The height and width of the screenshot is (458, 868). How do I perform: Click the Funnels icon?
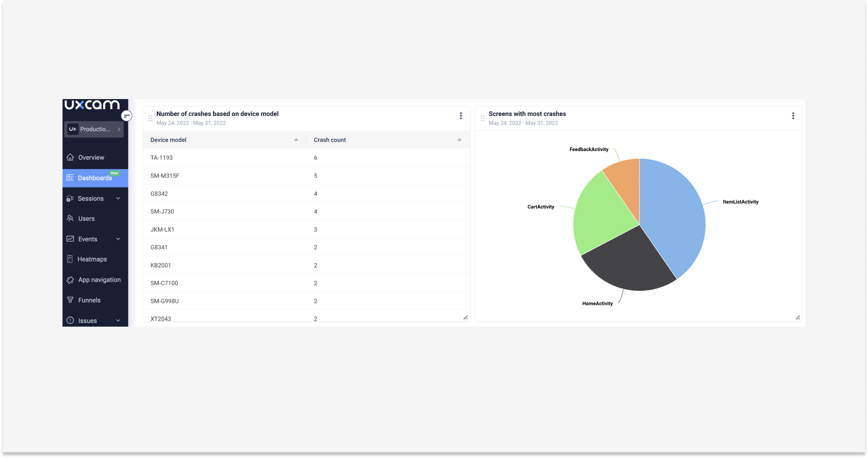(x=70, y=300)
